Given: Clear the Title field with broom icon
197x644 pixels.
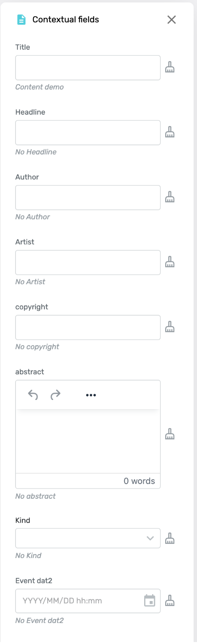Looking at the screenshot, I should pos(170,68).
